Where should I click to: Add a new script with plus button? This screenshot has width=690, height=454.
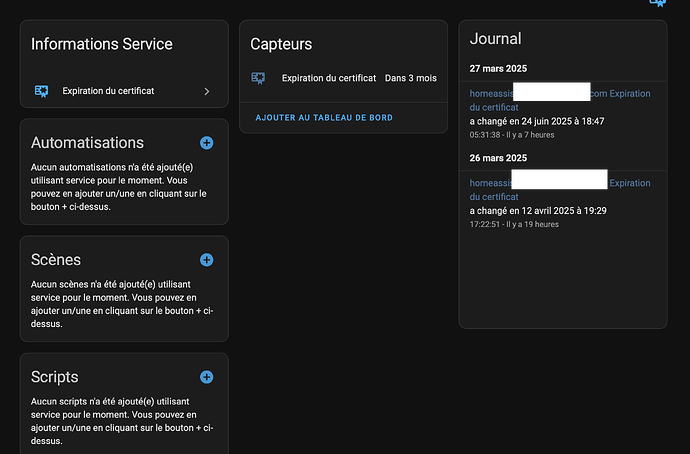point(206,377)
